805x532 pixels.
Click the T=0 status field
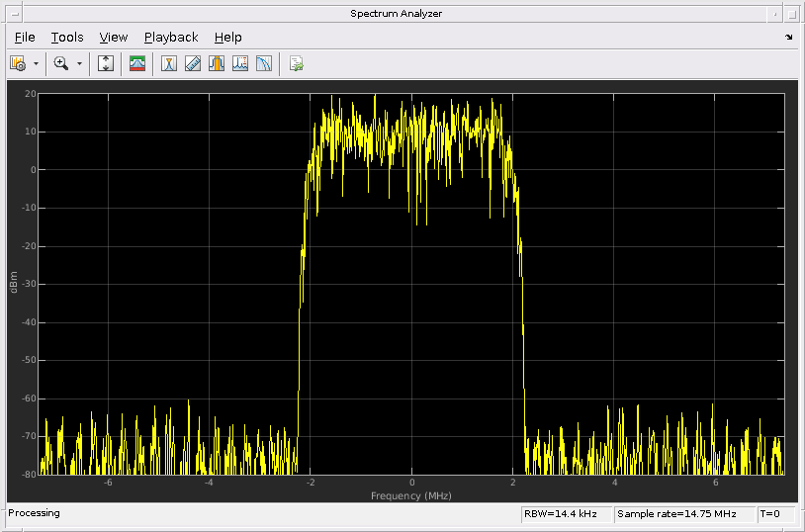[775, 514]
